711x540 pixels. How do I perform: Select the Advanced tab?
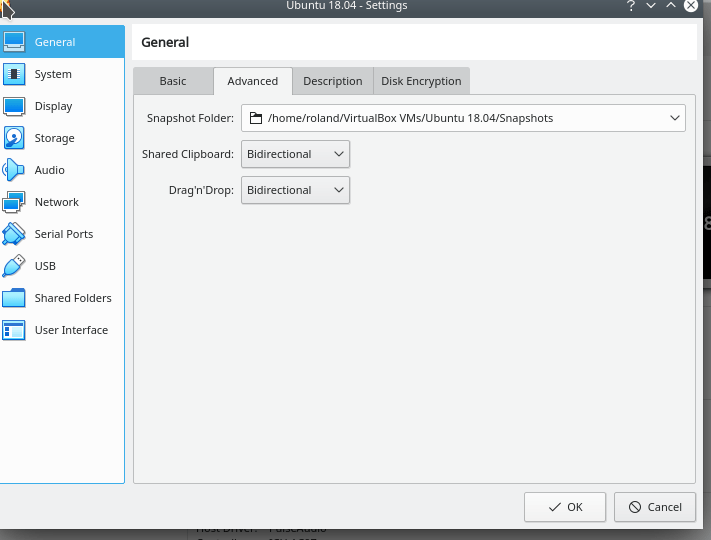point(252,81)
